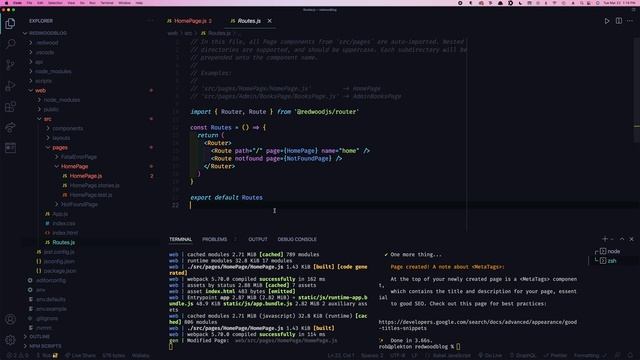
Task: Open the Source Control view
Action: (x=11, y=65)
